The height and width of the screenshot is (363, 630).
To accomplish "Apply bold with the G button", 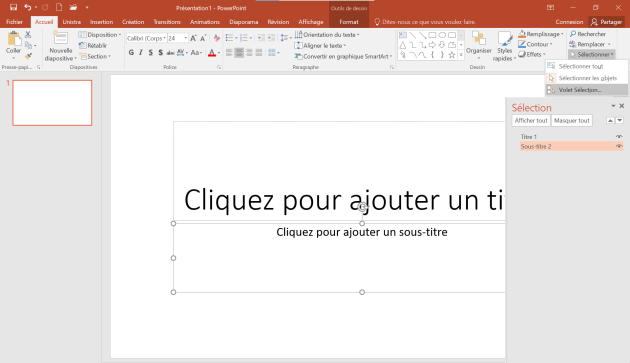I will pyautogui.click(x=131, y=53).
